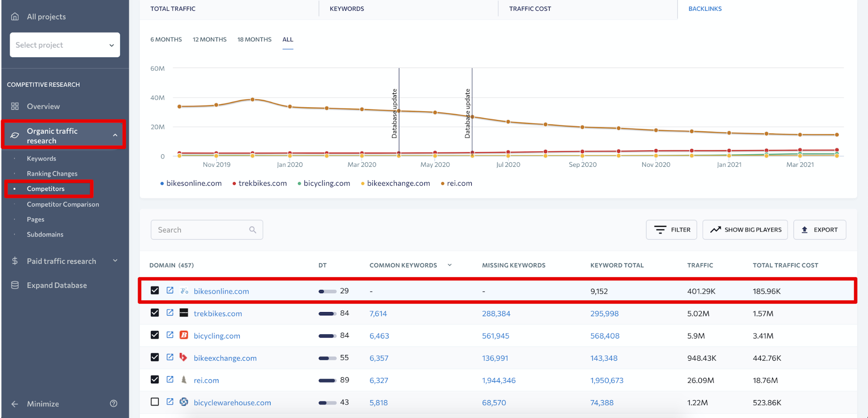Open the bicycling.com domain link
Screen dimensions: 868x418
(x=217, y=336)
